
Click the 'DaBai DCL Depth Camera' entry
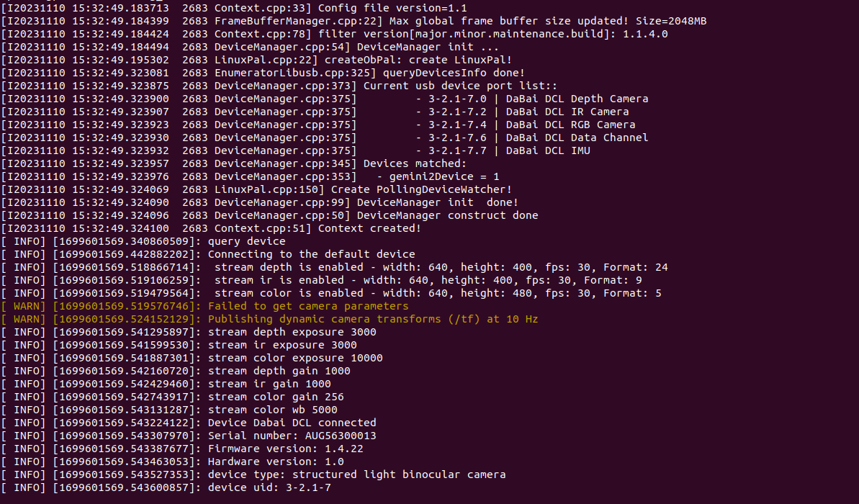click(x=577, y=99)
